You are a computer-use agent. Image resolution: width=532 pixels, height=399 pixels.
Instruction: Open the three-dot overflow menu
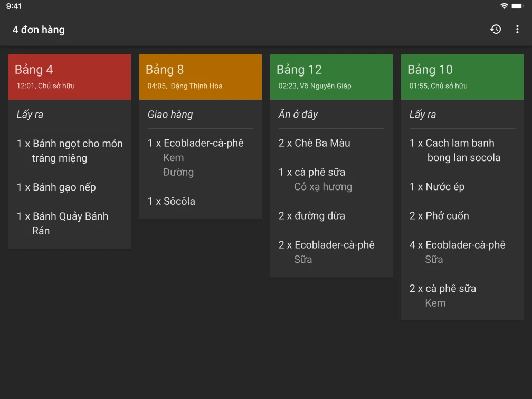tap(517, 30)
